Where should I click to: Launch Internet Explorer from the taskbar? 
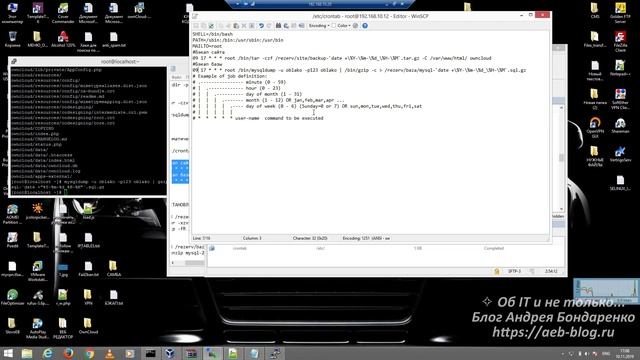tap(48, 353)
